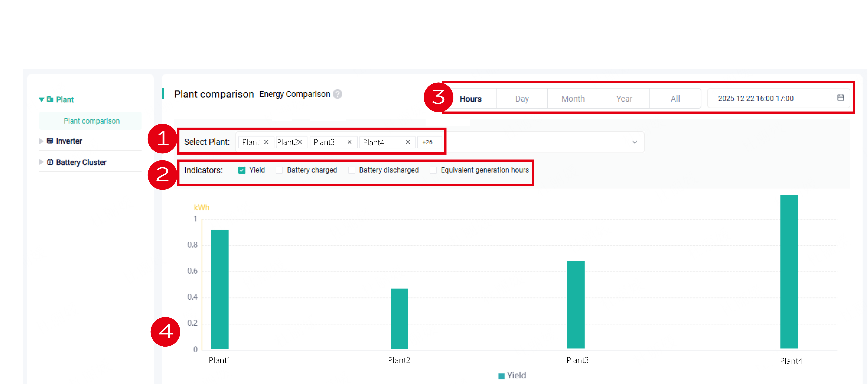This screenshot has width=868, height=388.
Task: Click the Battery Cluster icon in sidebar
Action: [x=50, y=162]
